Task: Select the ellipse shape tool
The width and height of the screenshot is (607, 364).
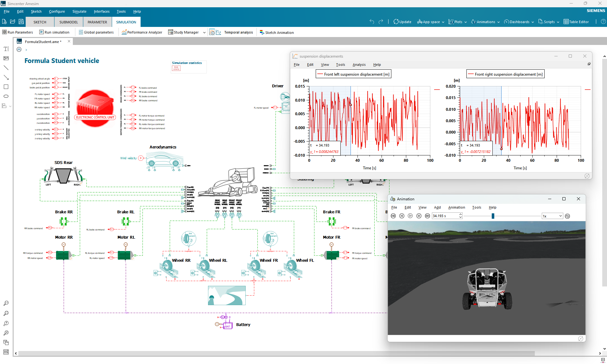Action: [x=6, y=96]
